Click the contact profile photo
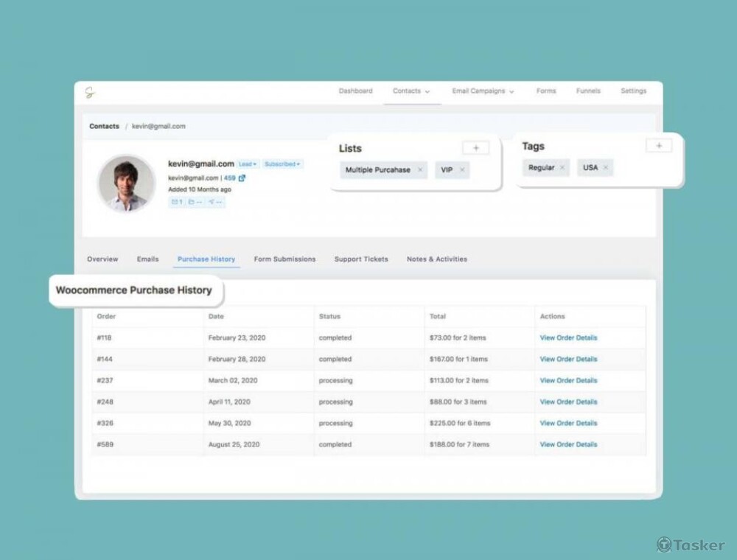The height and width of the screenshot is (560, 737). (126, 183)
